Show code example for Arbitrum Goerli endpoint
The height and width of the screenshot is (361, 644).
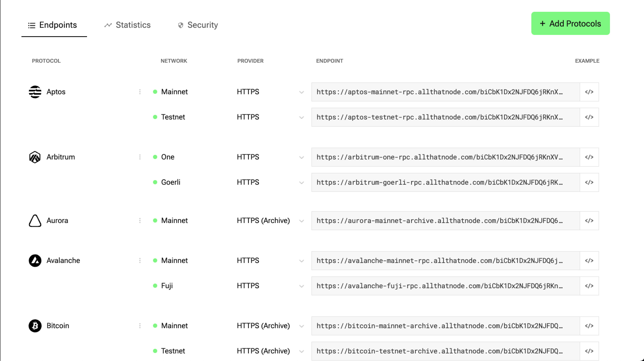589,182
